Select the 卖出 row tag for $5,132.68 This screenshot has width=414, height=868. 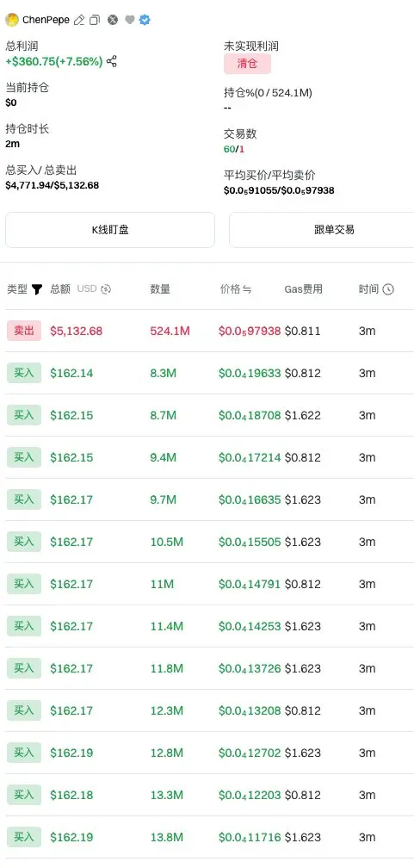(24, 331)
